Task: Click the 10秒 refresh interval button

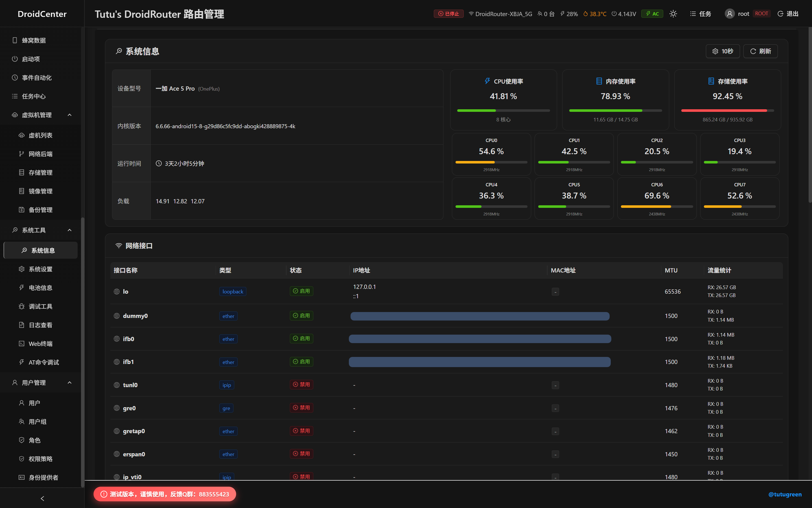Action: (x=723, y=51)
